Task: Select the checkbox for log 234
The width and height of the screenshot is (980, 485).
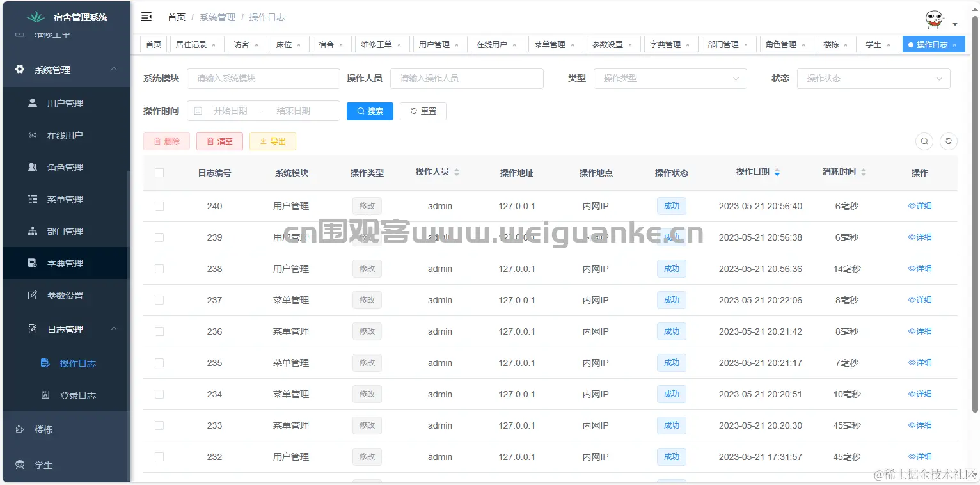Action: [159, 394]
